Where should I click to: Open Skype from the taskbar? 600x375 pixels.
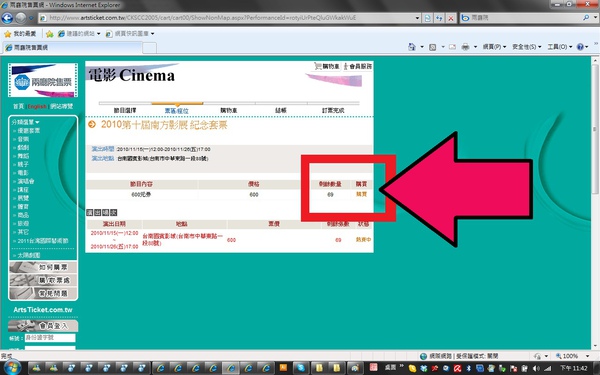point(301,368)
